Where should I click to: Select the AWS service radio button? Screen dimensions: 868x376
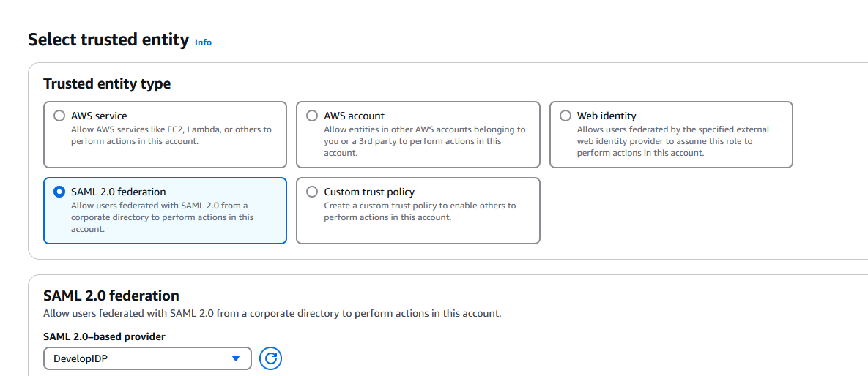coord(59,116)
